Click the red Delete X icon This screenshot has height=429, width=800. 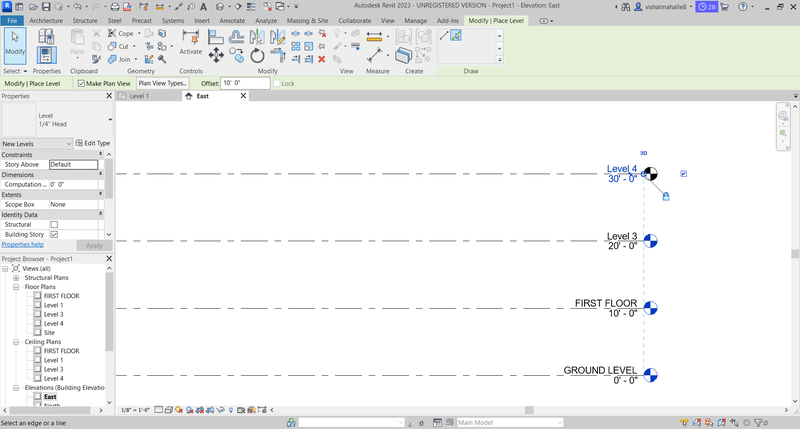coord(321,59)
